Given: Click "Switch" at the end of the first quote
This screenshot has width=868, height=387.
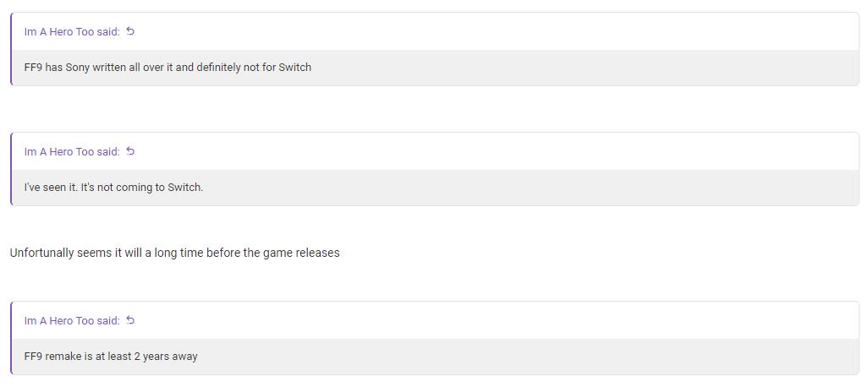Looking at the screenshot, I should tap(295, 68).
